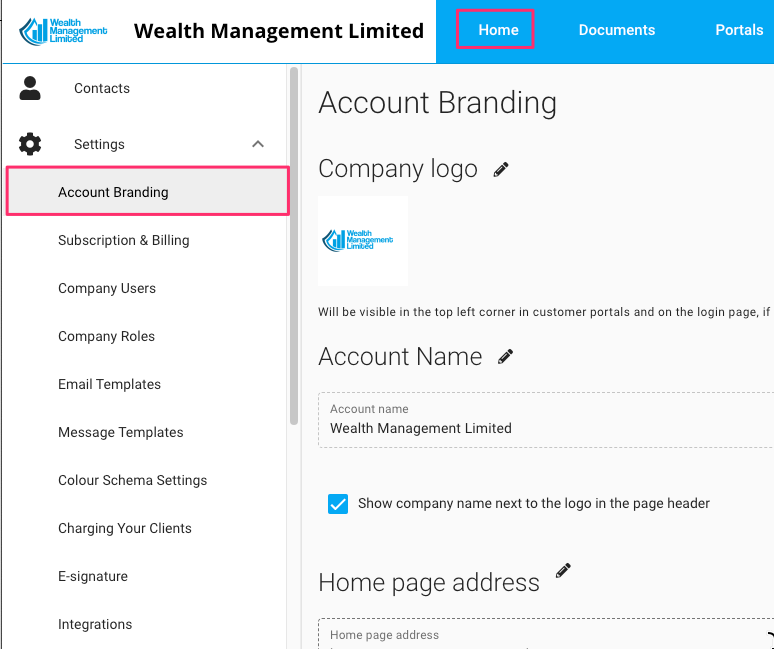Go to the Portals tab
Viewport: 774px width, 649px height.
click(739, 30)
